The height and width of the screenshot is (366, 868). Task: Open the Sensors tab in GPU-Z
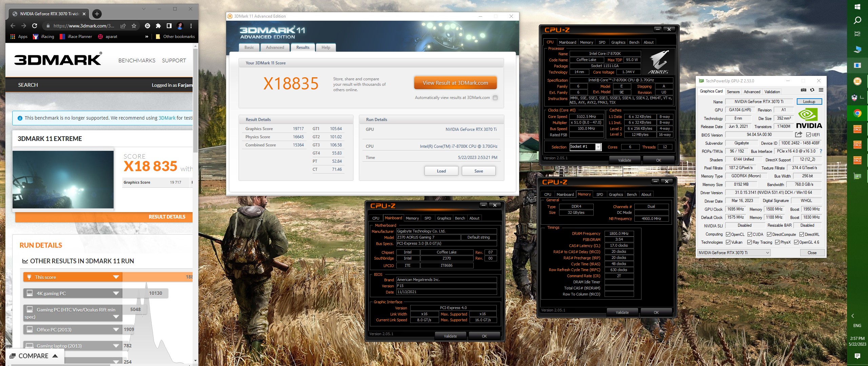click(x=733, y=91)
